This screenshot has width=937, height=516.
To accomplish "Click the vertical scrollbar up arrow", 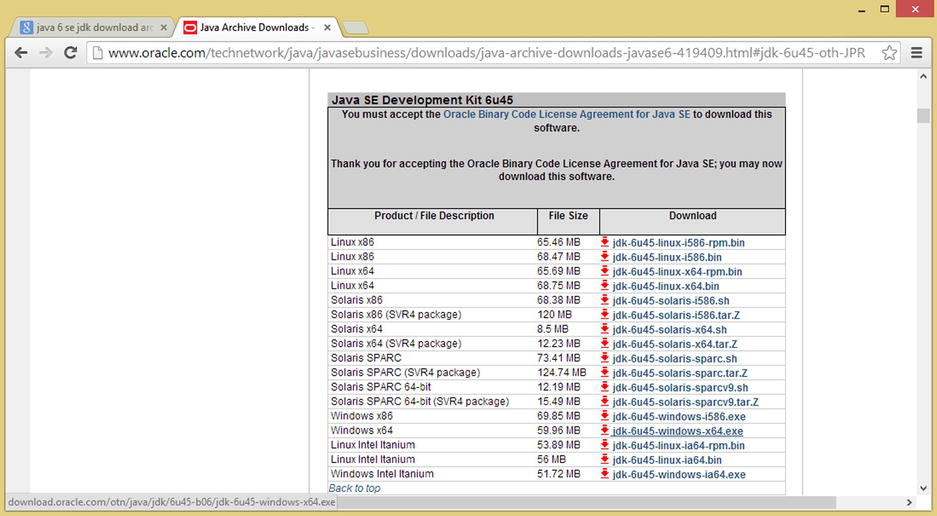I will 923,77.
